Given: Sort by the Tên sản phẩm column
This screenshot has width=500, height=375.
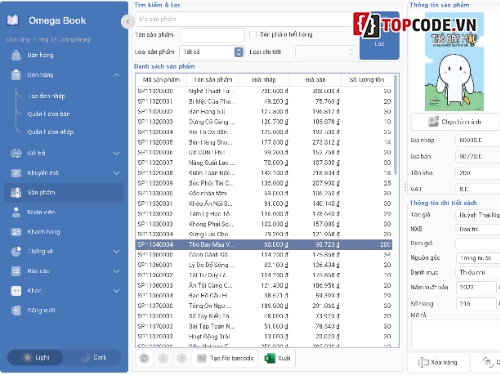Looking at the screenshot, I should tap(213, 80).
